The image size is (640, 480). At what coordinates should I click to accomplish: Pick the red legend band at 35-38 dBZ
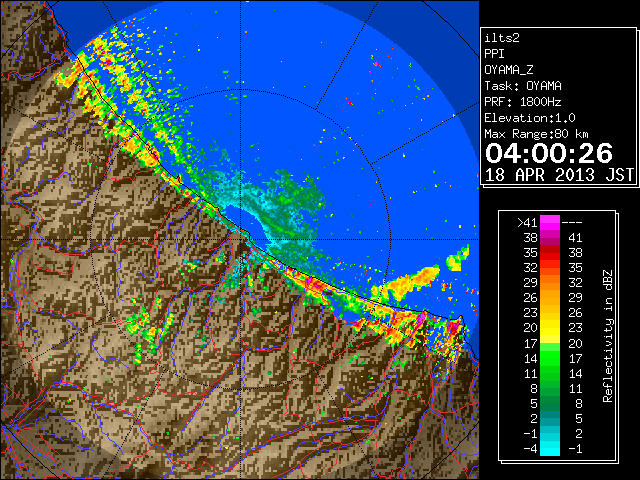pos(550,253)
